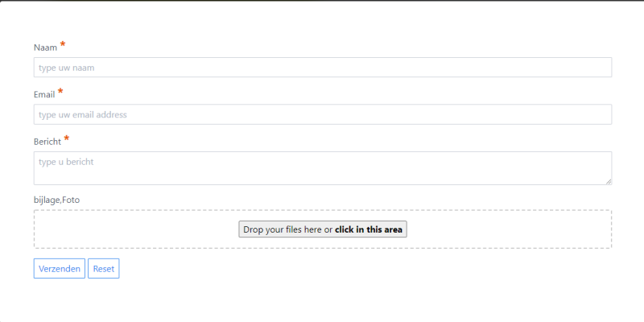Click the red asterisk beside Naam
This screenshot has height=322, width=644.
pos(63,45)
